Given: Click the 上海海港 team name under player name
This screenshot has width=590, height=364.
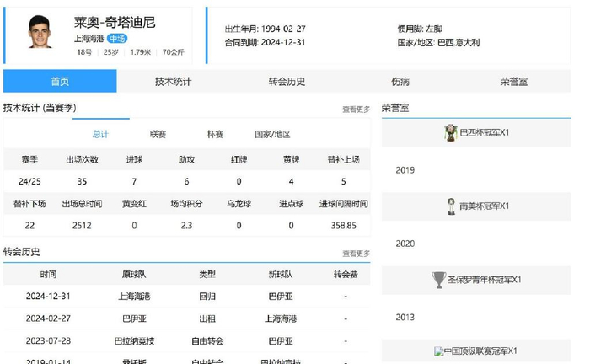Looking at the screenshot, I should (x=88, y=39).
